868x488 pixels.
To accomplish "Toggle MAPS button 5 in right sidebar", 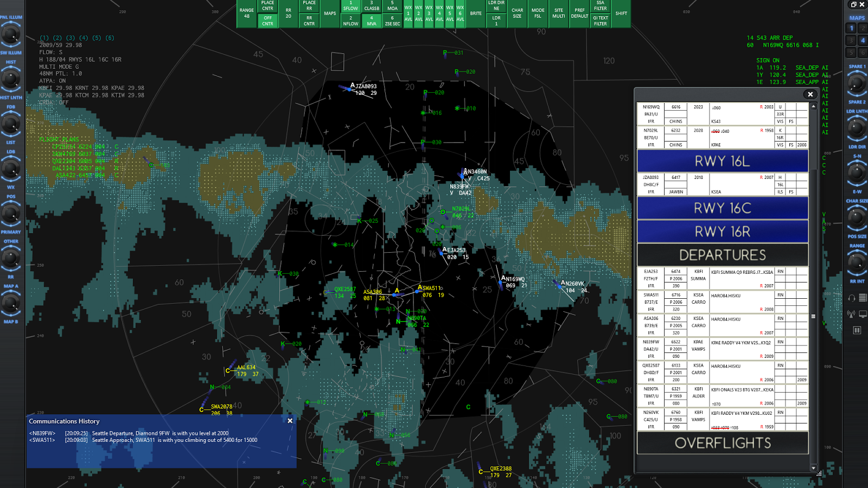I will 852,52.
